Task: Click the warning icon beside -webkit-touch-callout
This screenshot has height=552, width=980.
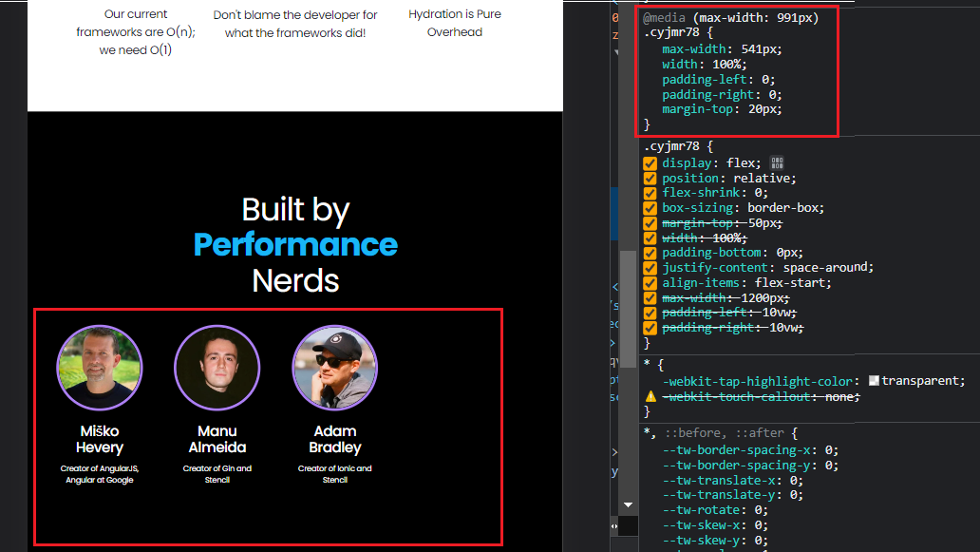Action: (650, 397)
